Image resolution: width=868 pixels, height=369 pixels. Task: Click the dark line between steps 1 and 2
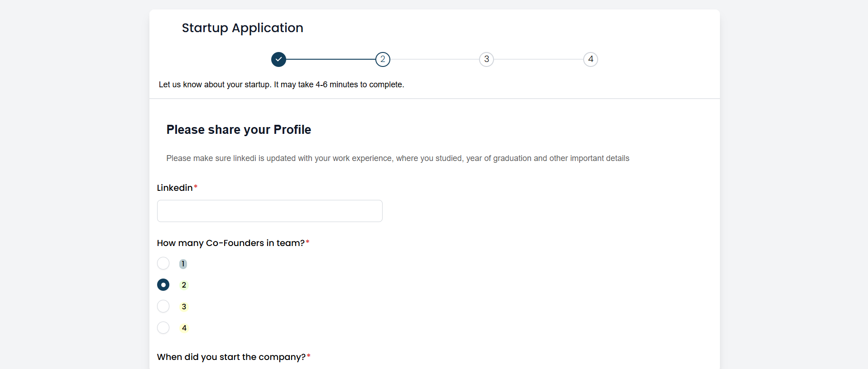pos(331,59)
